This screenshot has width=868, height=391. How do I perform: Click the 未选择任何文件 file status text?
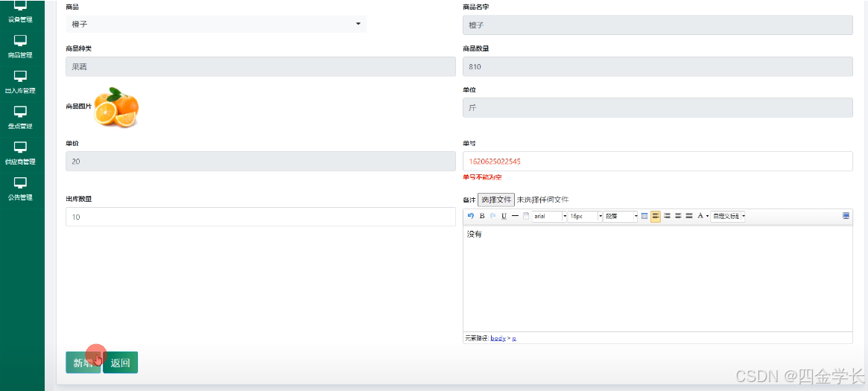click(542, 200)
